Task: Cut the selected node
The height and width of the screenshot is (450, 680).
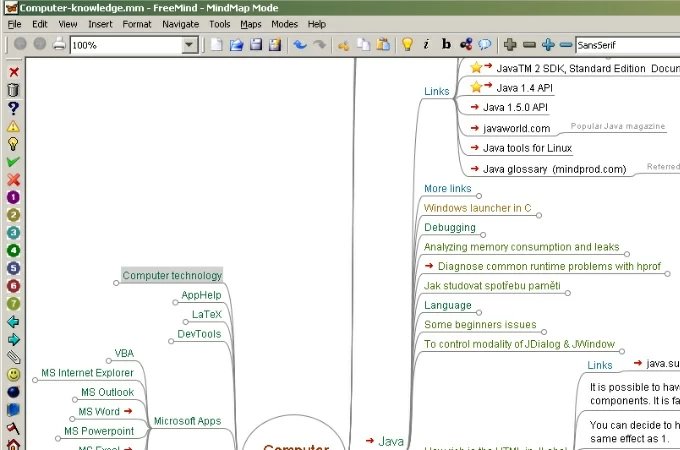Action: pos(343,45)
